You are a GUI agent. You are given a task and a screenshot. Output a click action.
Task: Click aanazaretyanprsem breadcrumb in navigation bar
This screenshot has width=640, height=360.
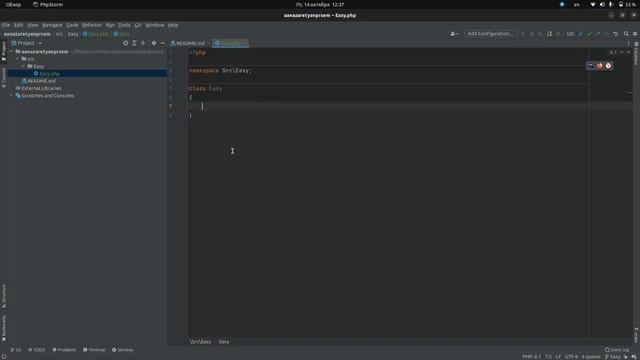pos(27,34)
